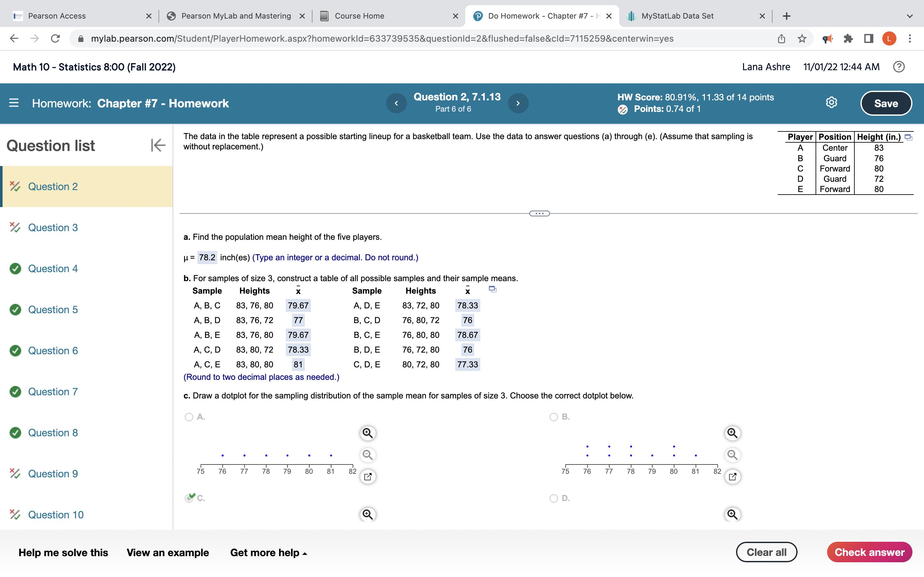Open dotplot A in a larger window
Image resolution: width=924 pixels, height=577 pixels.
(367, 476)
